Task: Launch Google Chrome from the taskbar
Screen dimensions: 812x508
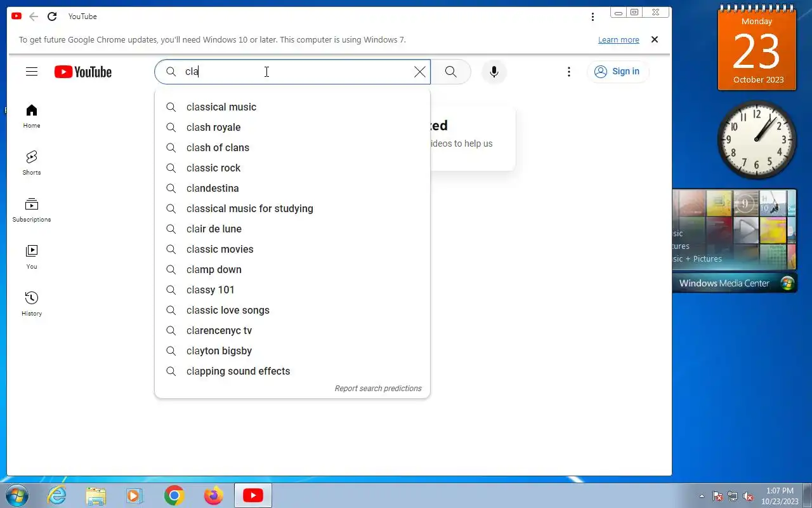Action: click(174, 495)
